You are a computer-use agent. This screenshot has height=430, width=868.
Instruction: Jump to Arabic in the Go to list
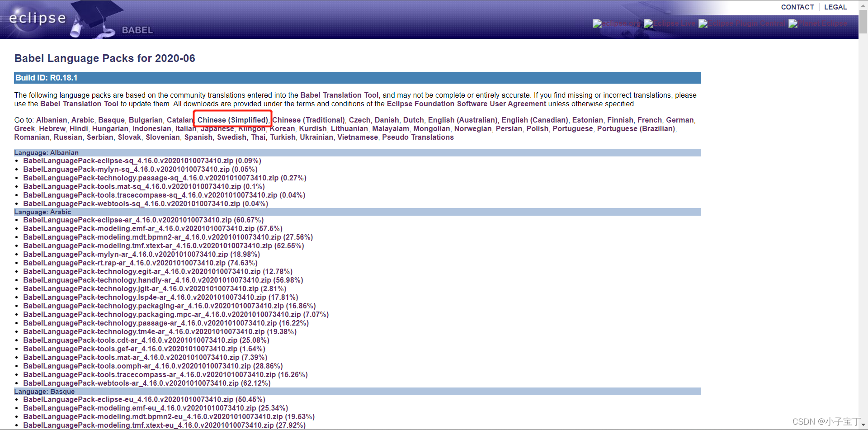83,120
